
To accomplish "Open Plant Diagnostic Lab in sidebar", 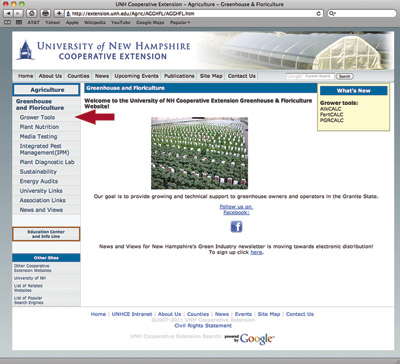I will click(47, 162).
